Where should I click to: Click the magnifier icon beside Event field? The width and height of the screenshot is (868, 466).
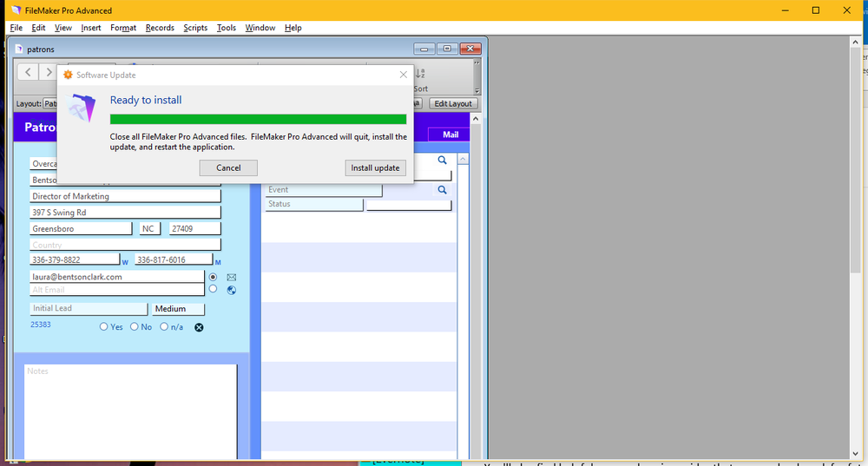point(442,189)
